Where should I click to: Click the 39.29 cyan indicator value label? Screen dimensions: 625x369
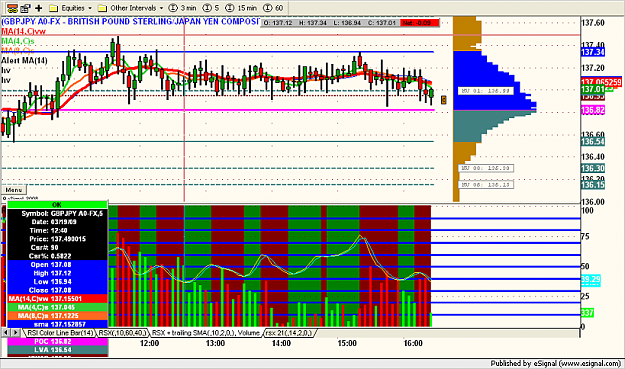point(591,279)
